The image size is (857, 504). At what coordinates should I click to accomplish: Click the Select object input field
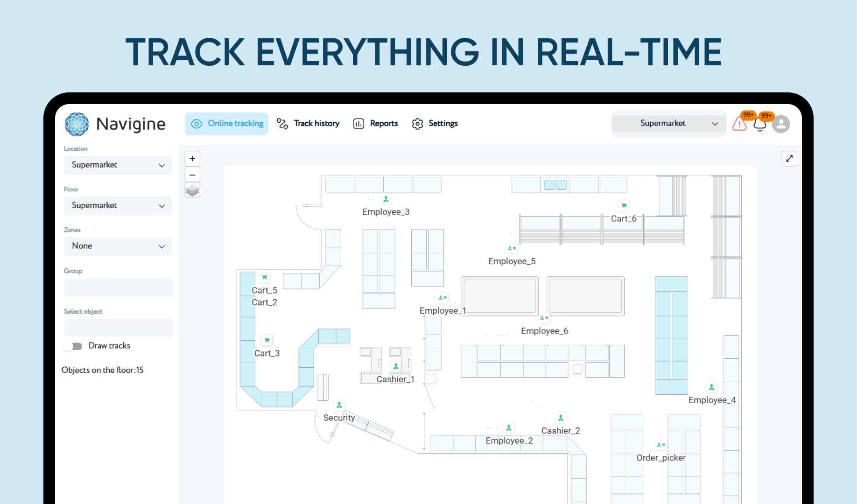point(118,328)
